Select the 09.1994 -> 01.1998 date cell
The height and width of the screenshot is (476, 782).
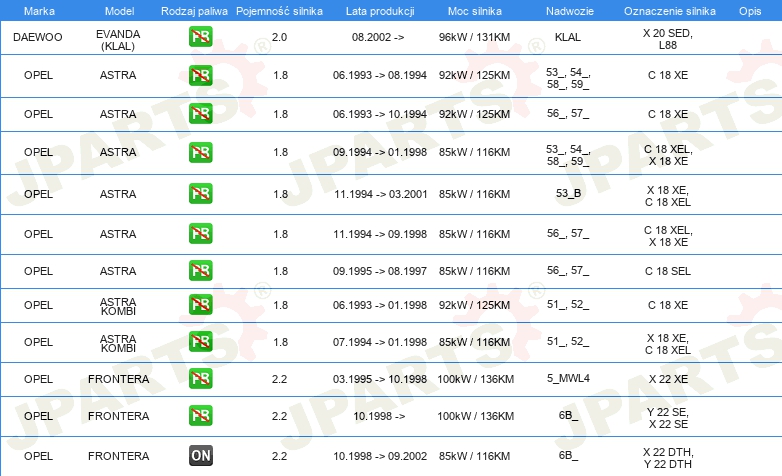380,152
